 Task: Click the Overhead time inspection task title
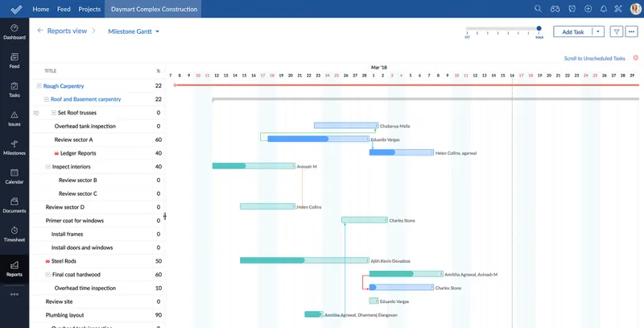pyautogui.click(x=85, y=289)
